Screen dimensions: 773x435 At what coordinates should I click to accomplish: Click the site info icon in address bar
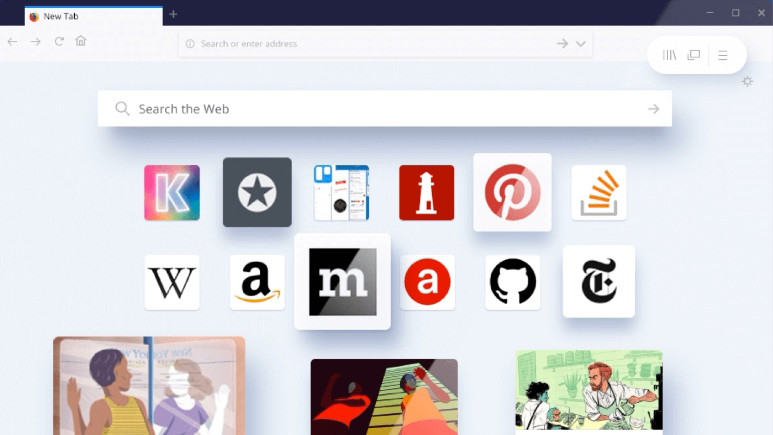tap(190, 44)
